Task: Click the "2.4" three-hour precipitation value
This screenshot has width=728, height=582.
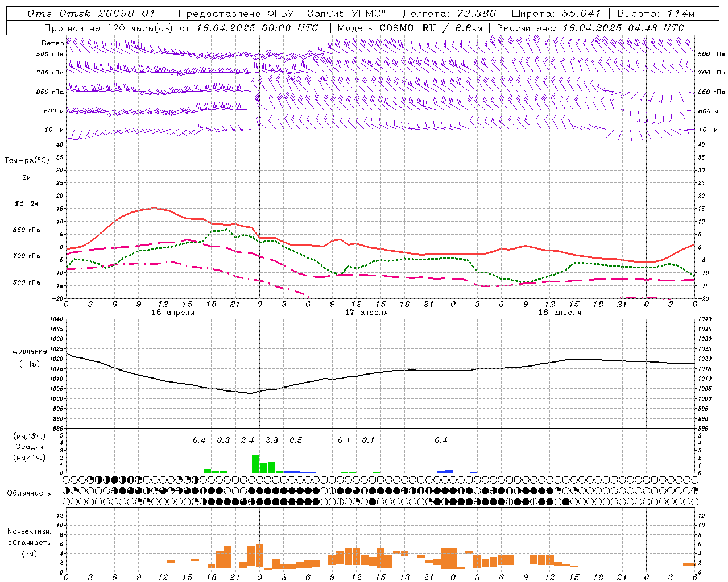Action: coord(247,440)
